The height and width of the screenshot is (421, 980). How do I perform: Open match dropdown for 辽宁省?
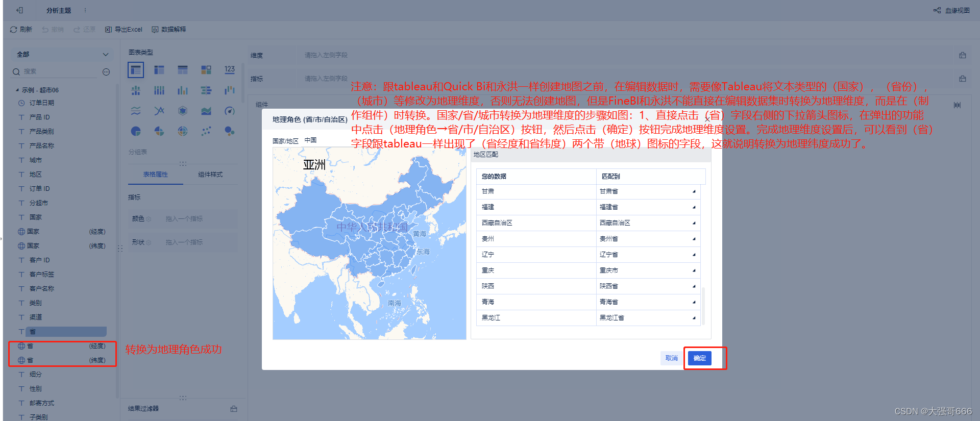[694, 255]
